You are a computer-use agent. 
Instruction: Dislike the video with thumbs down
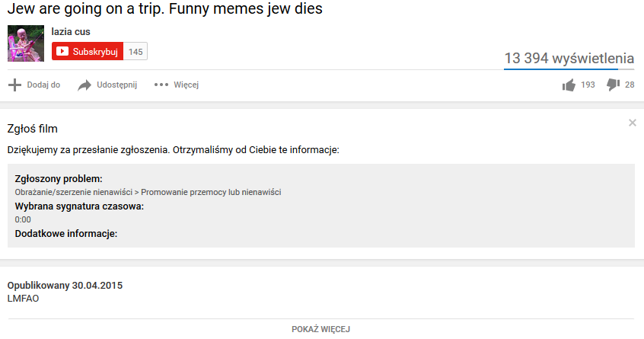pyautogui.click(x=613, y=85)
